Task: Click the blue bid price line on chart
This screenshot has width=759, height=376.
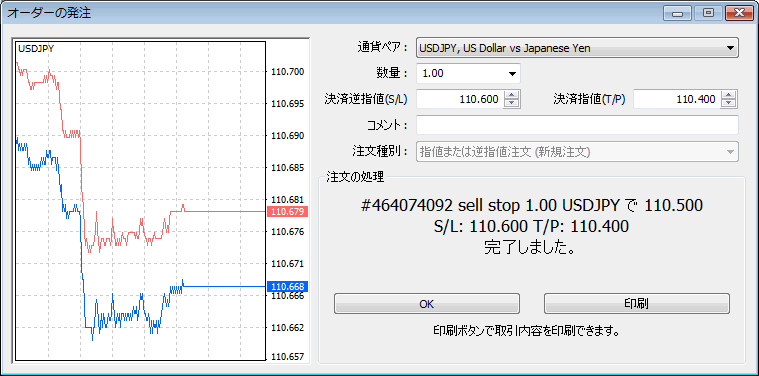Action: (225, 286)
